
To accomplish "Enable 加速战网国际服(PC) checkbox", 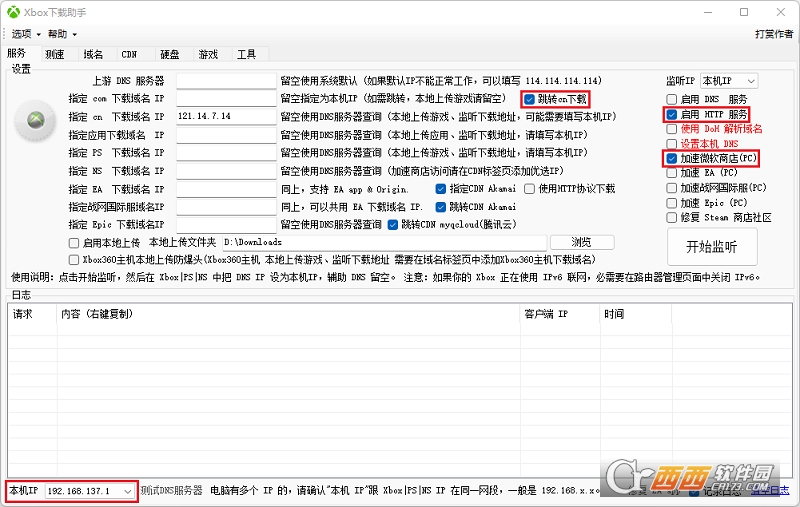I will pyautogui.click(x=672, y=188).
